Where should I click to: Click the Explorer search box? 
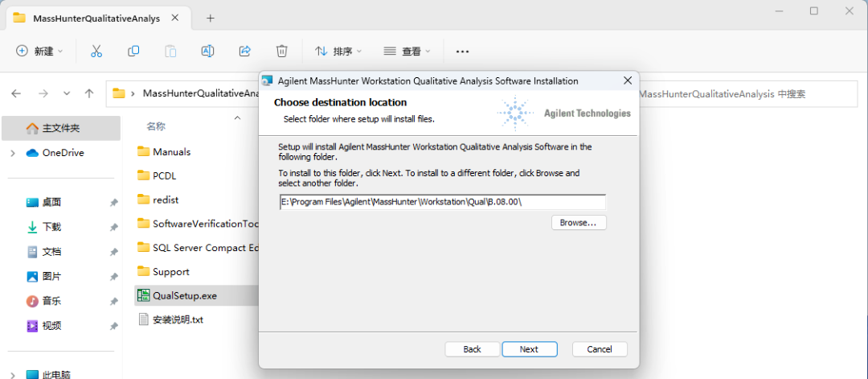pos(747,93)
